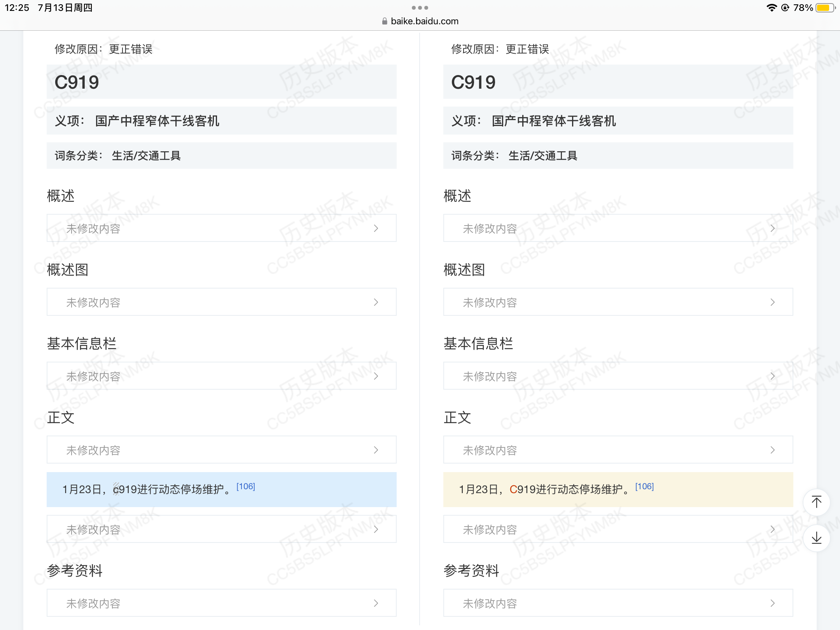Open the three-dot multitasking menu at top
840x630 pixels.
[x=420, y=8]
